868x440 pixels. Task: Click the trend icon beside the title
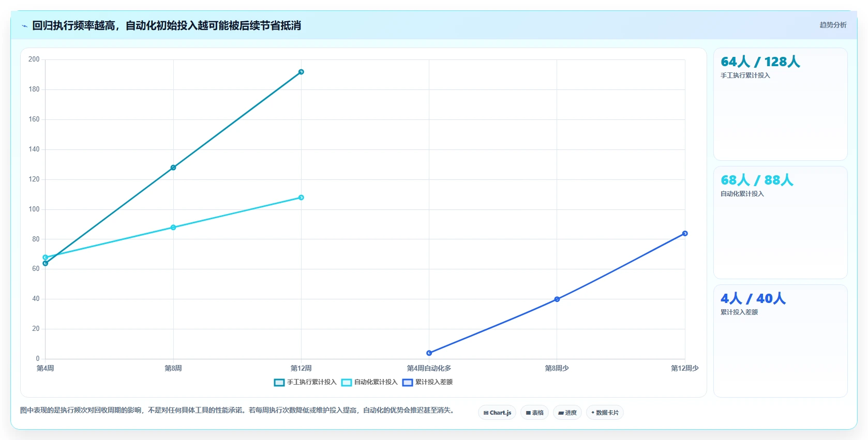[24, 26]
